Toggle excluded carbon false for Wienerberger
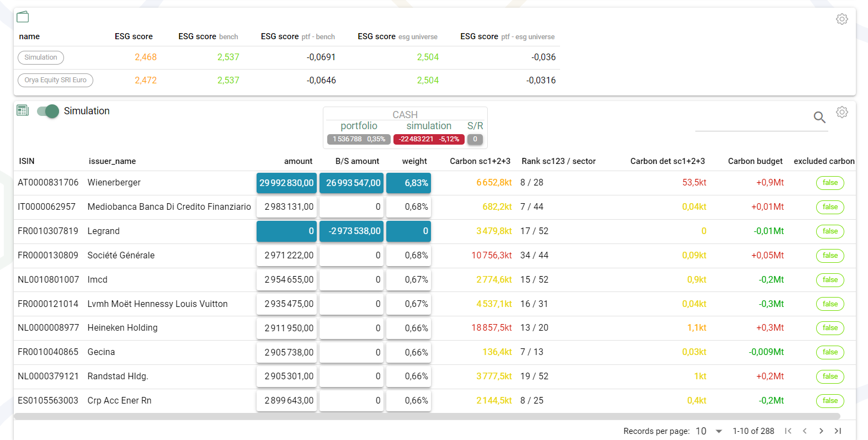868x440 pixels. click(x=830, y=183)
